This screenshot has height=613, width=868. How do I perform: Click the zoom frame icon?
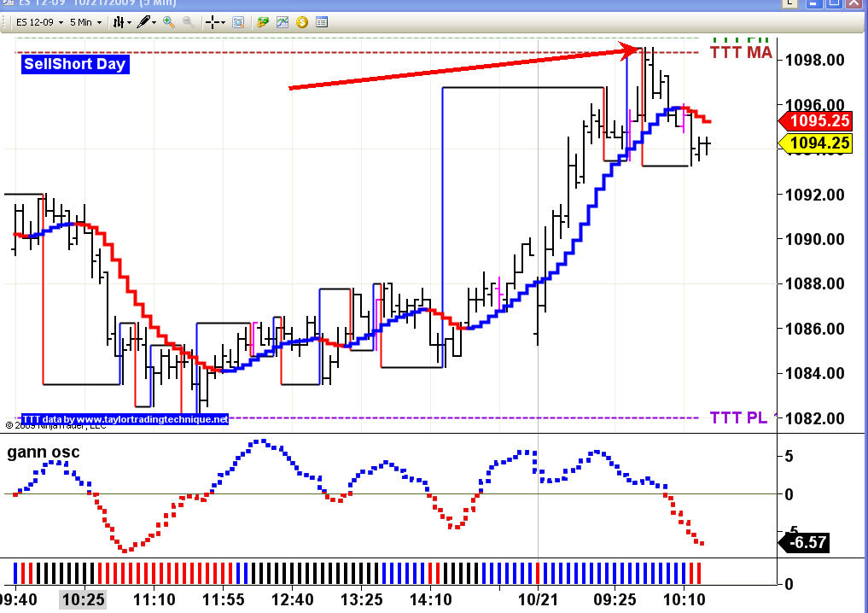coord(238,23)
